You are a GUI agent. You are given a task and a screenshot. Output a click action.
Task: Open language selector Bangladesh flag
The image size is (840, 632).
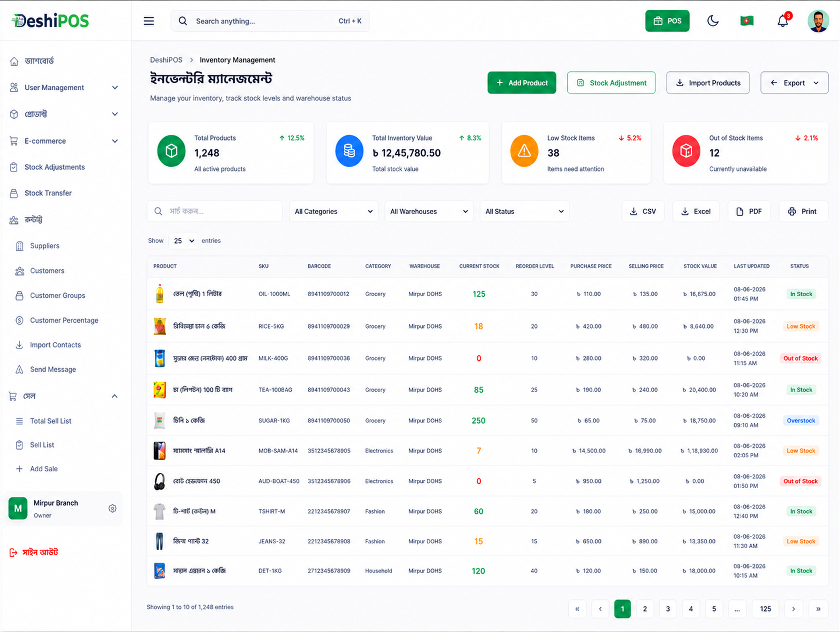[x=747, y=21]
